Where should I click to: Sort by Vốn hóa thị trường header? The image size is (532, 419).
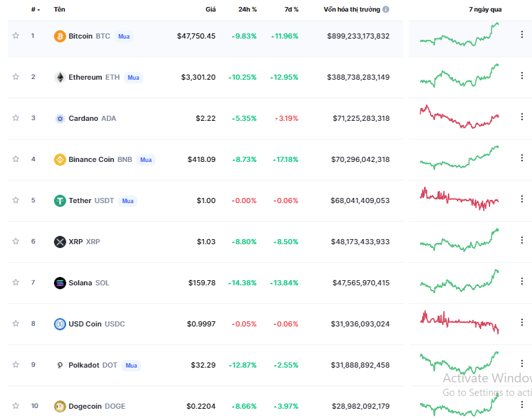(x=351, y=10)
